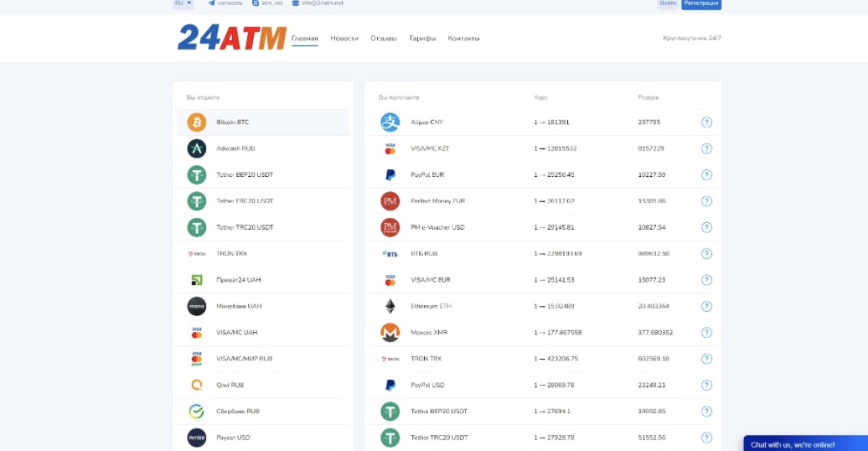Click the Курс column header
Image resolution: width=868 pixels, height=451 pixels.
pos(541,97)
